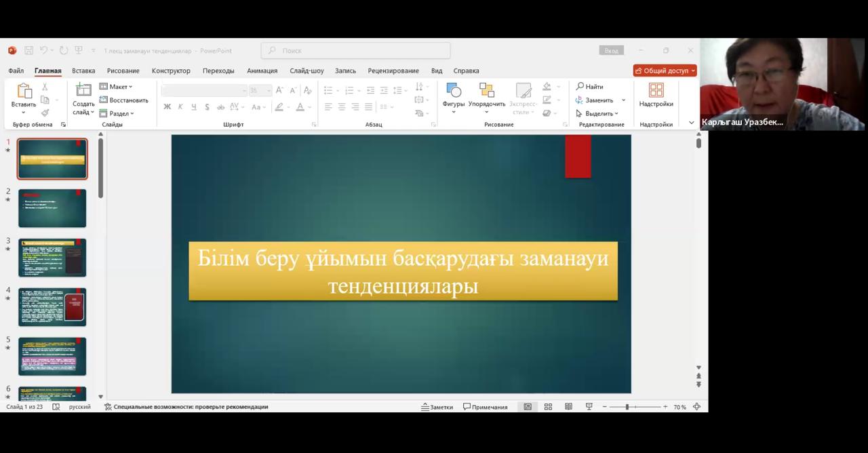Click the Find (Найти) magnifier button
Viewport: 868px width, 453px height.
[589, 87]
